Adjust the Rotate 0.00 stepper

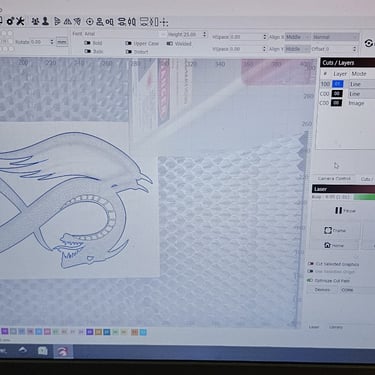52,42
